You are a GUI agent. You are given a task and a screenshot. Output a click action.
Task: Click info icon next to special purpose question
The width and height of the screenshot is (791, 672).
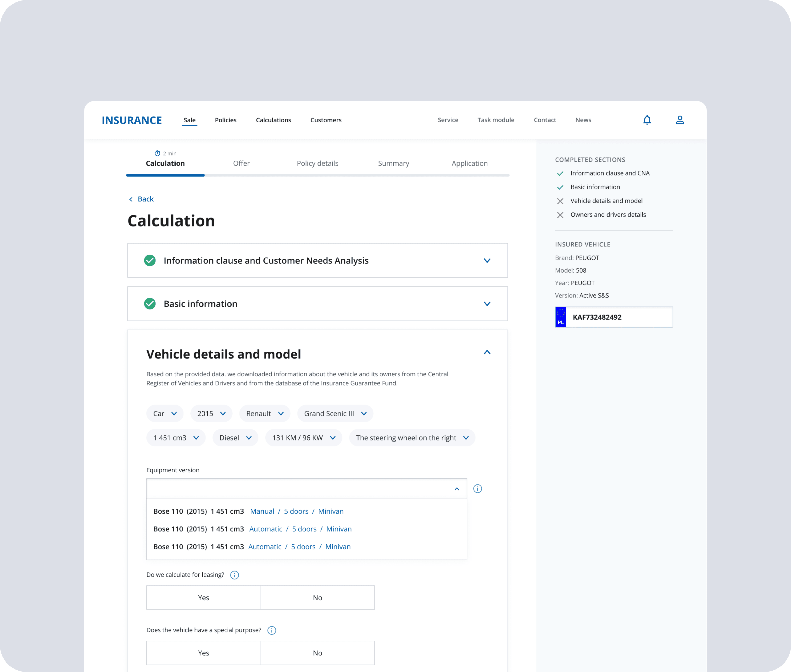271,631
